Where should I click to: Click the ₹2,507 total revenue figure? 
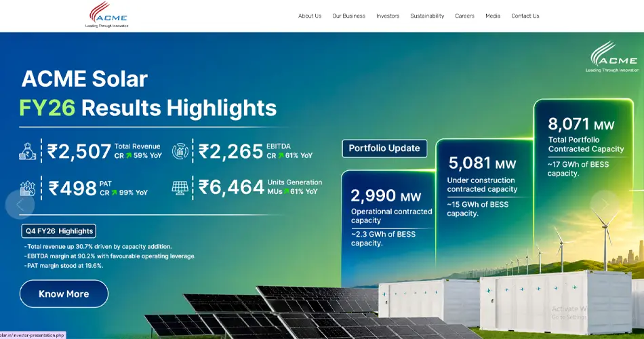tap(79, 151)
